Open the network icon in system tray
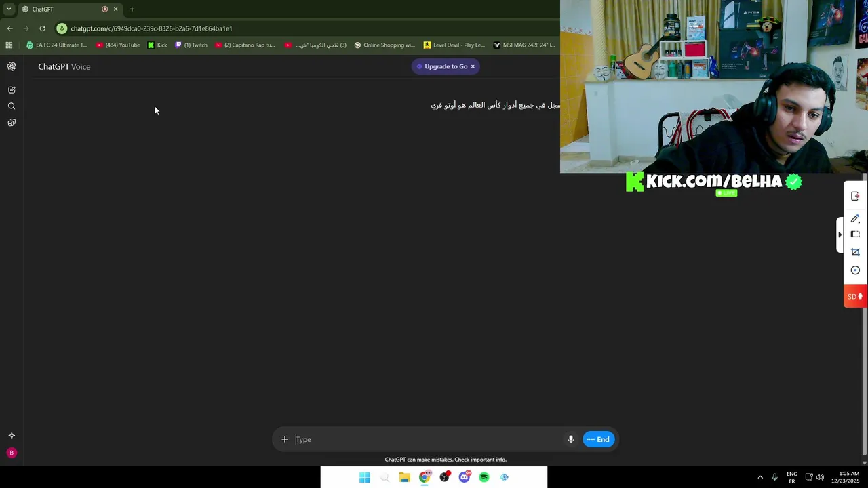 809,477
